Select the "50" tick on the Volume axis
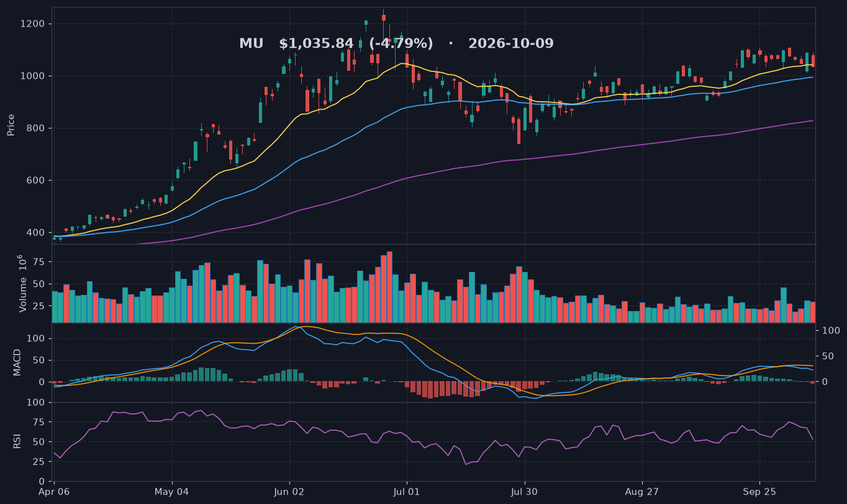The height and width of the screenshot is (504, 847). 39,284
